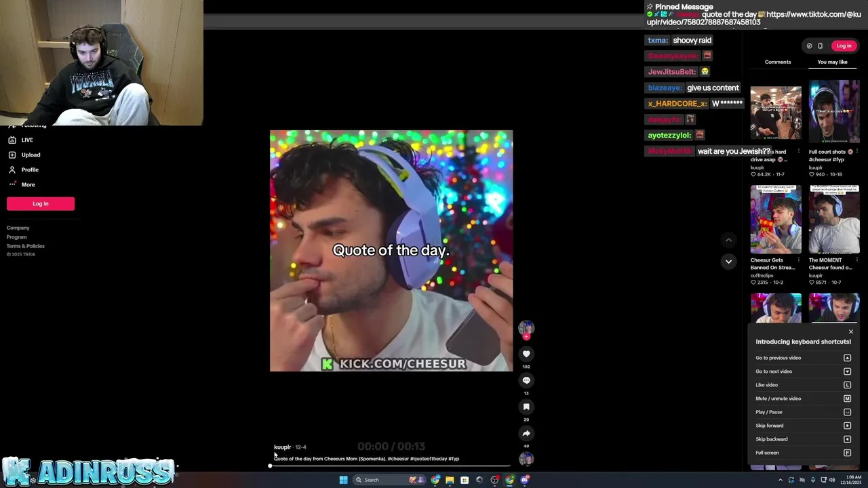Viewport: 868px width, 488px height.
Task: Open kuuplr username below the video
Action: coord(282,447)
